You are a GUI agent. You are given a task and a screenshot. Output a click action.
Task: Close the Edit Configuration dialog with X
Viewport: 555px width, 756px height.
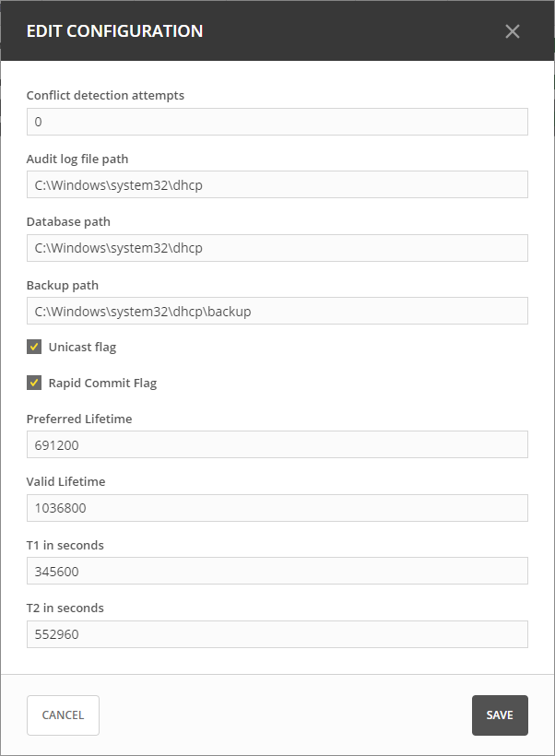pyautogui.click(x=513, y=31)
